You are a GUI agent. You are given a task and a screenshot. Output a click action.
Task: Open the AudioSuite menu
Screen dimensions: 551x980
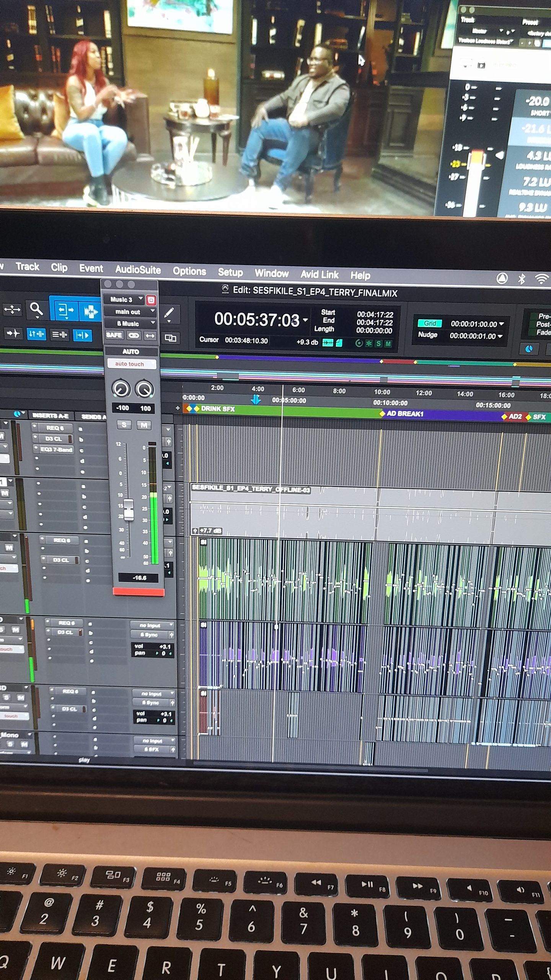(x=138, y=270)
